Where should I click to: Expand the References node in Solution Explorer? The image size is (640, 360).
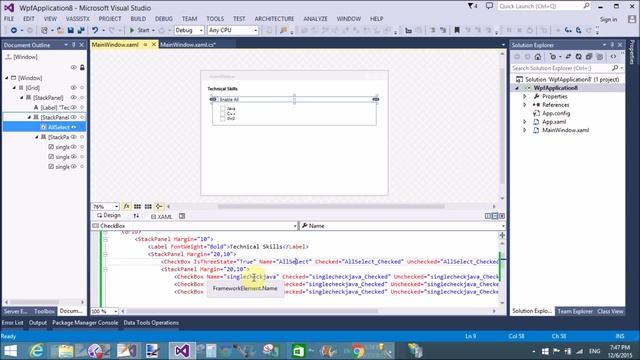tap(525, 105)
